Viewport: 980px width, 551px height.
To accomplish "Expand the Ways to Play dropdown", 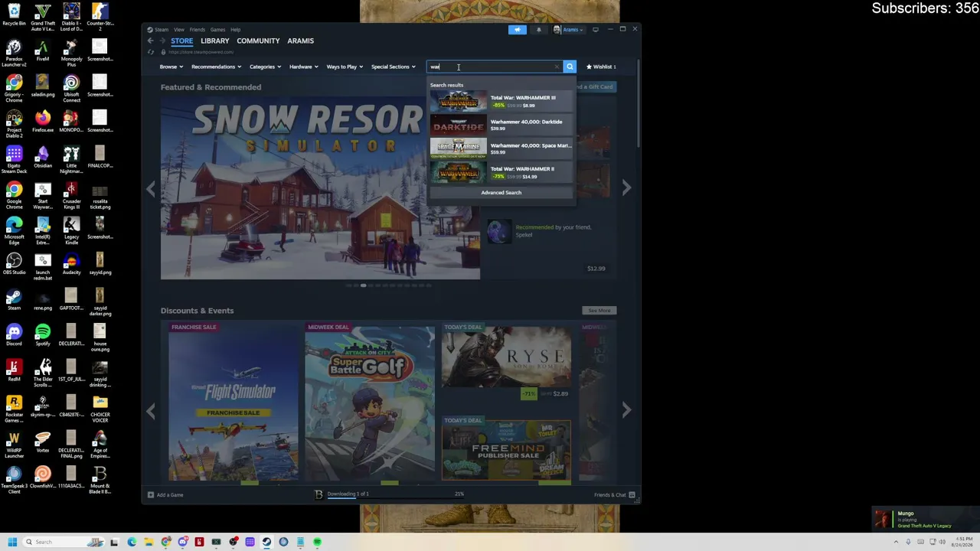I will click(345, 67).
